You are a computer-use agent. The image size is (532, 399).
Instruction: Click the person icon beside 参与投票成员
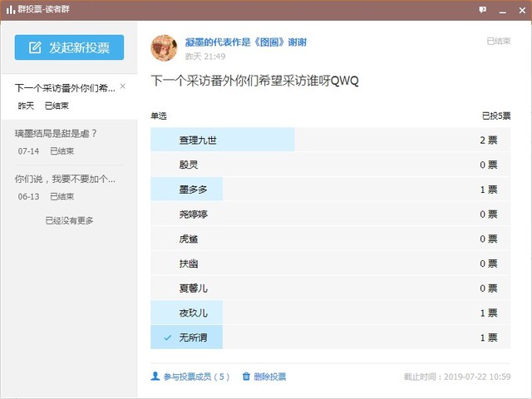155,377
